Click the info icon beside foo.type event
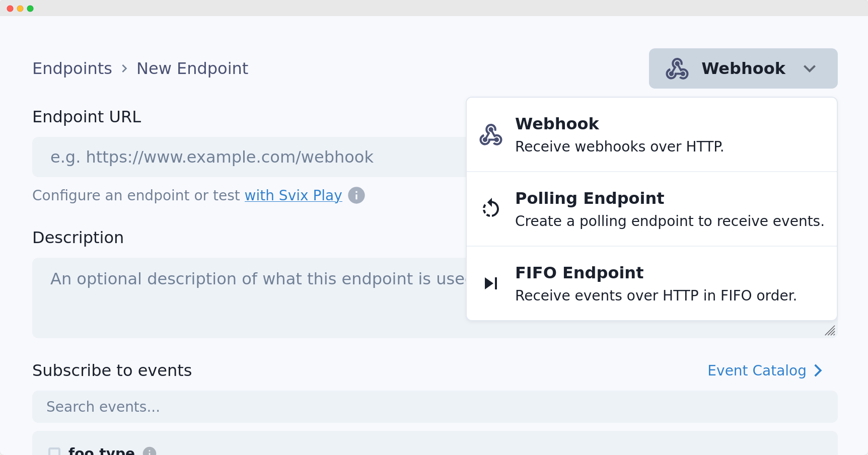The width and height of the screenshot is (868, 455). tap(149, 451)
